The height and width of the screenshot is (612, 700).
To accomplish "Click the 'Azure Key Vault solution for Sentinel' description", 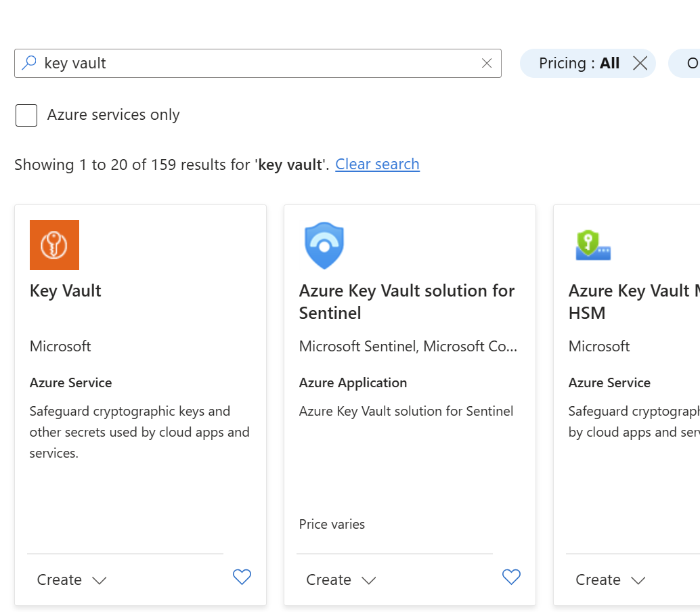I will tap(406, 411).
